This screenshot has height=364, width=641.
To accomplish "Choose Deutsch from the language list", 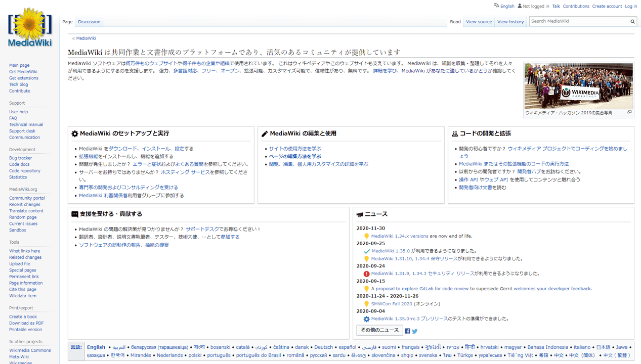I will [323, 347].
